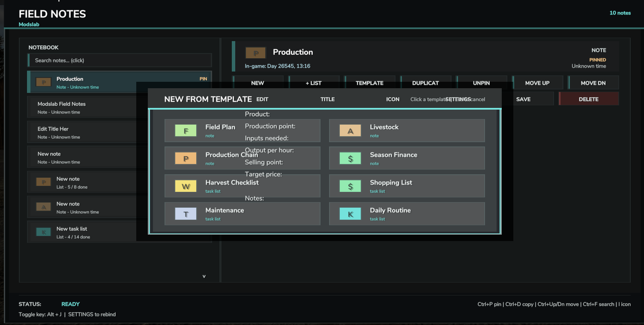Screen dimensions: 644x325
Task: Click the NOTEBOOK panel heading
Action: (x=43, y=48)
